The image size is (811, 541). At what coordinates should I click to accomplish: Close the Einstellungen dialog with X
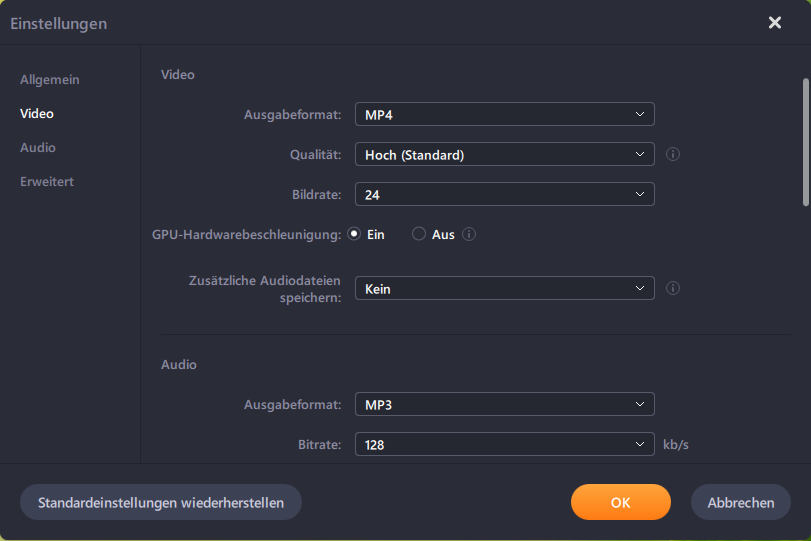click(x=775, y=23)
